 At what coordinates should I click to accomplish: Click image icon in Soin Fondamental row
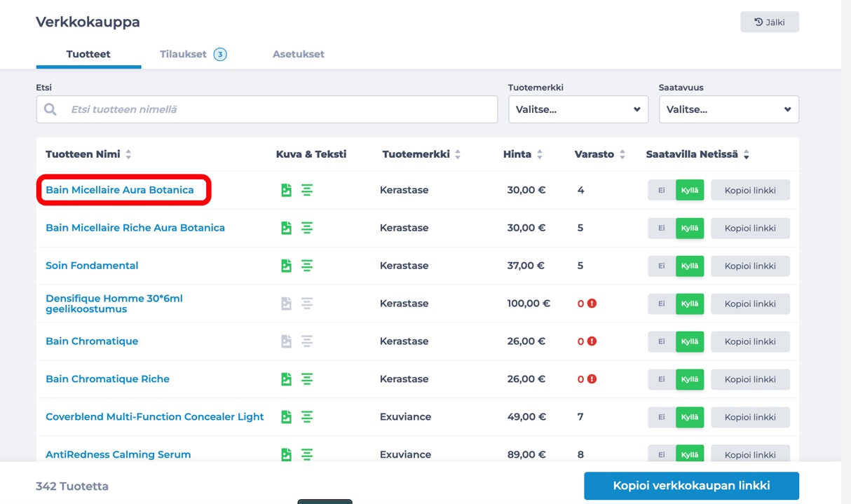[286, 266]
